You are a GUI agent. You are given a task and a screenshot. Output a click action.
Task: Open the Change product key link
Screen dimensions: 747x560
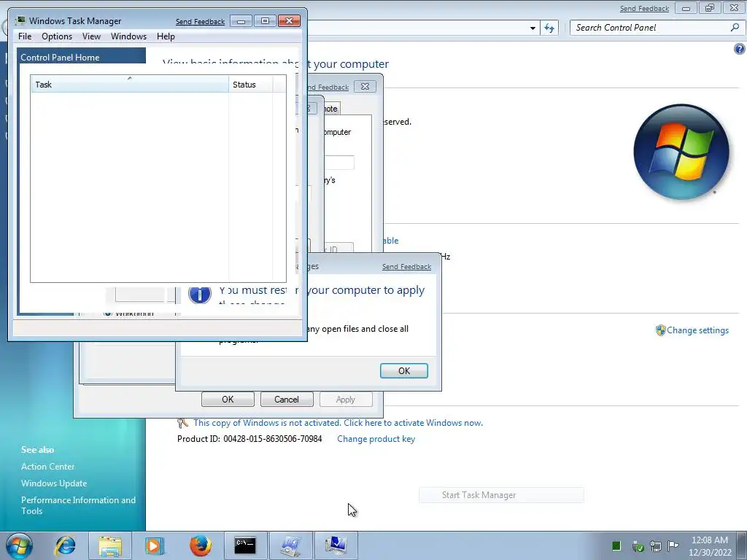click(376, 439)
